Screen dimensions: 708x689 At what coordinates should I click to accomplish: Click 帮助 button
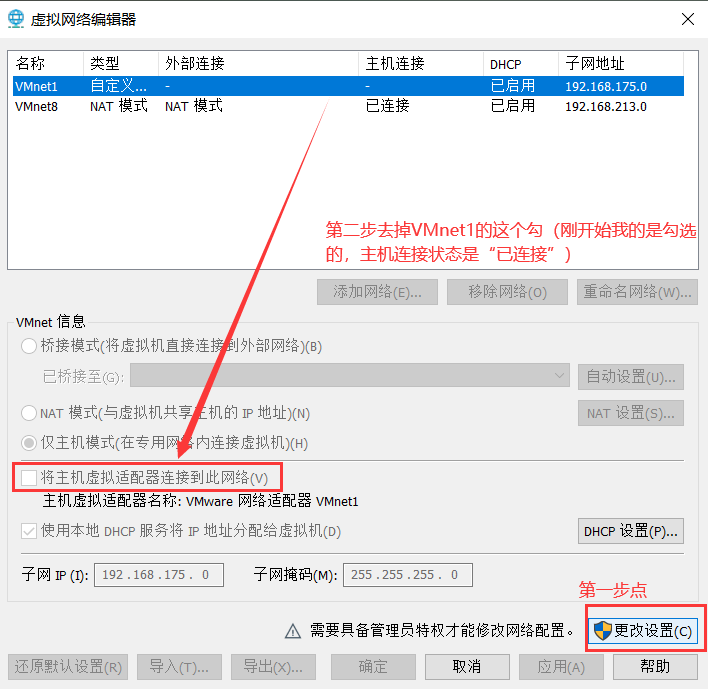[x=655, y=667]
